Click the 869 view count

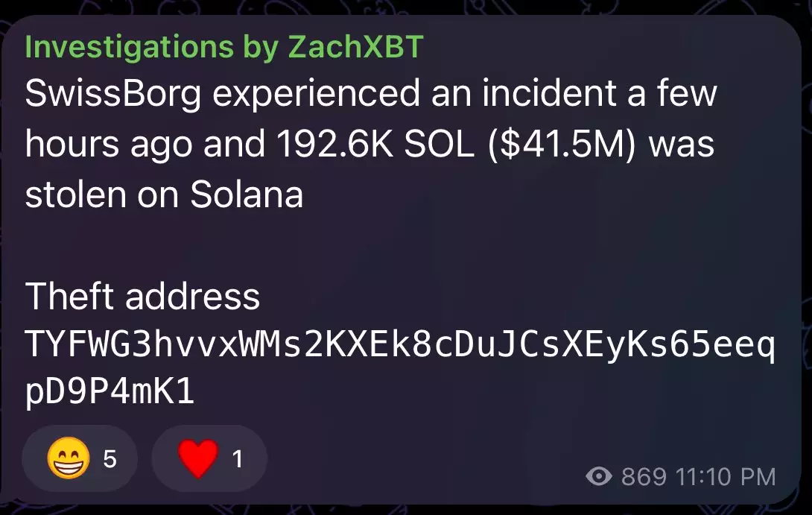pos(644,477)
